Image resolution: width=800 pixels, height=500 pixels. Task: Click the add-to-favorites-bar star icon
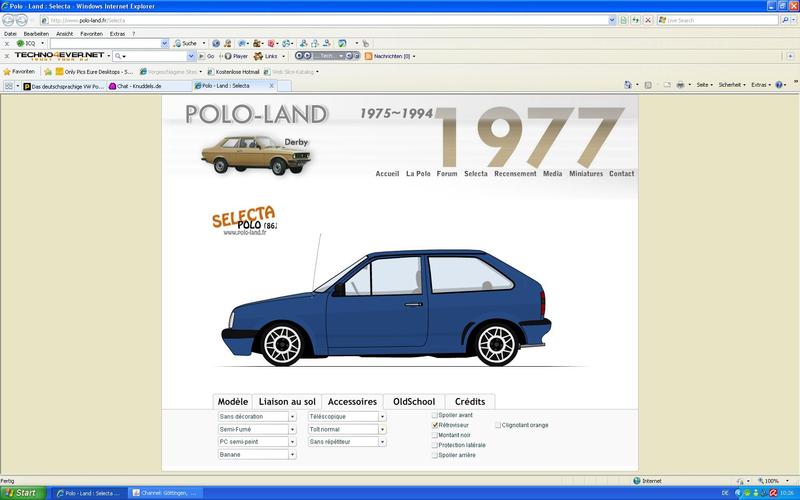(x=48, y=72)
